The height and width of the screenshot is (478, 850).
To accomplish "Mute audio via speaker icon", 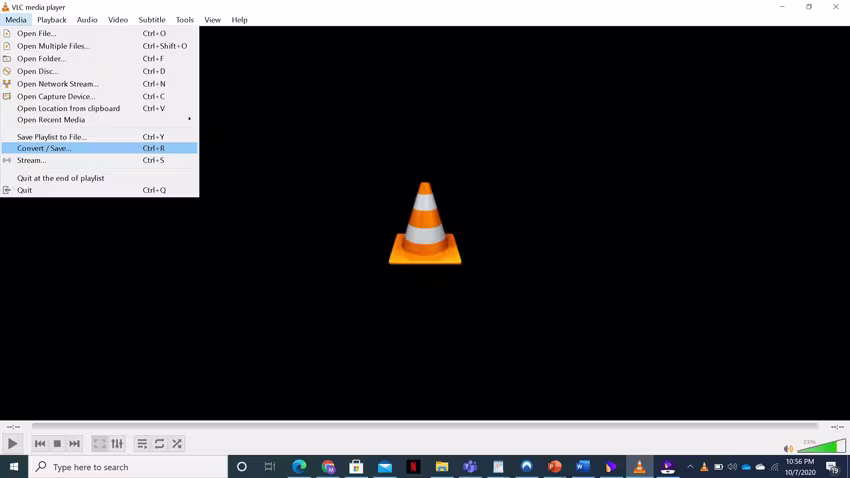I will [x=788, y=449].
